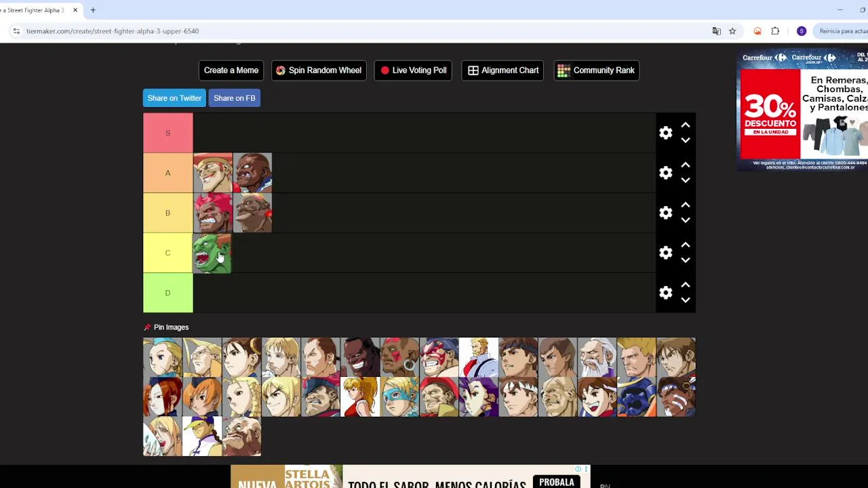This screenshot has height=488, width=868.
Task: Click PROBALA on the Stella Artois ad
Action: [x=557, y=482]
